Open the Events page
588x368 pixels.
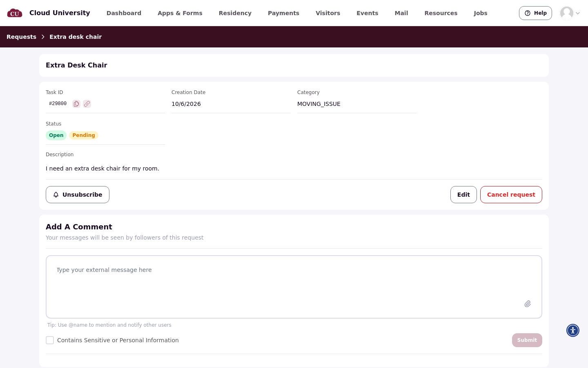point(367,13)
